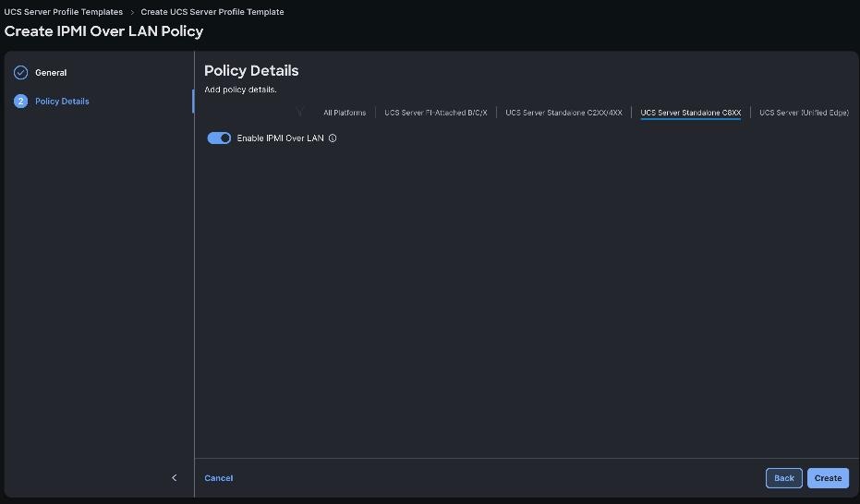Click the Enable IPMI Over LAN label
This screenshot has width=860, height=504.
pos(280,138)
